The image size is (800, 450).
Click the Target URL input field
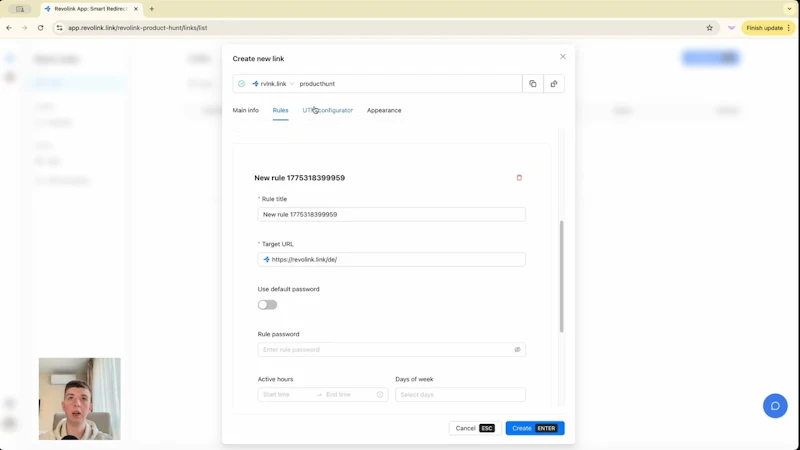coord(391,259)
